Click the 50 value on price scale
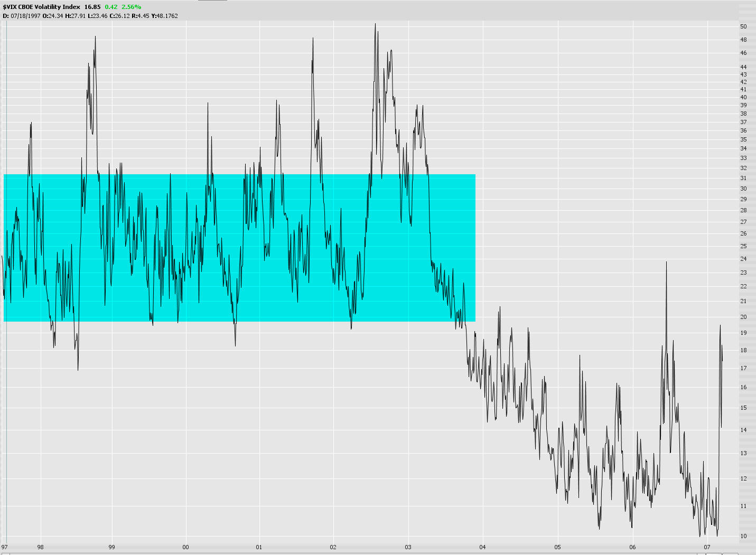This screenshot has width=756, height=555. [x=743, y=24]
